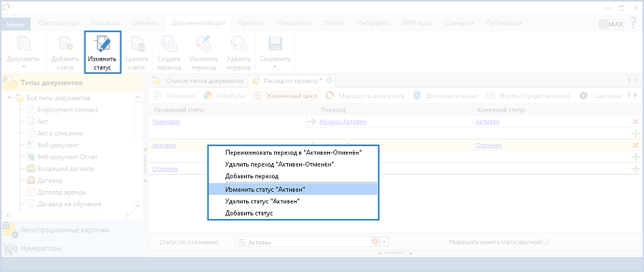Click the Отменён start status link

165,168
